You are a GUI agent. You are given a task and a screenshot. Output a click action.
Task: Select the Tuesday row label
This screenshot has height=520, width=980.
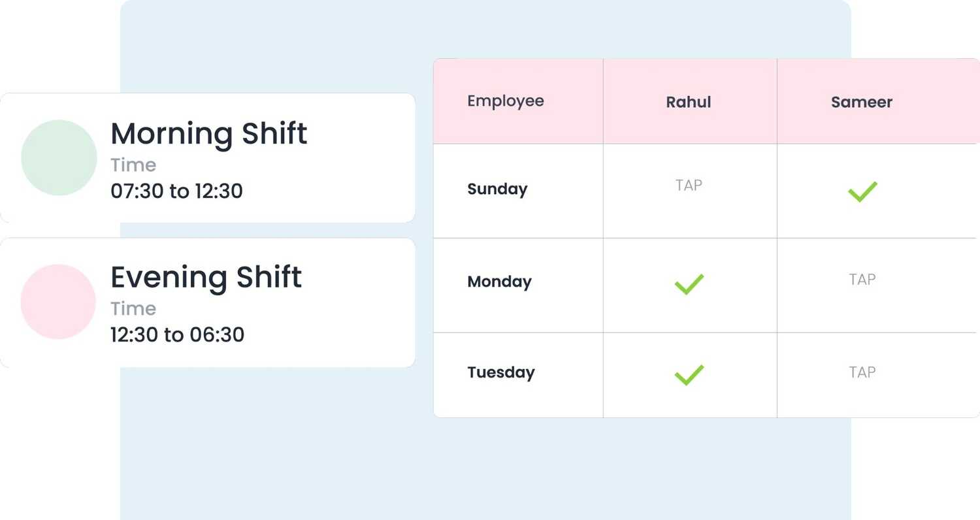tap(501, 372)
